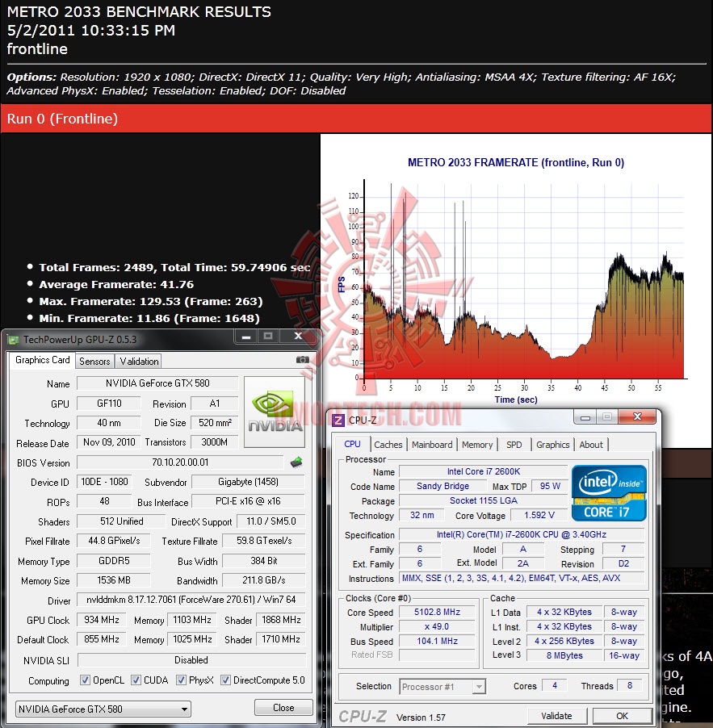Select the CPU tab in CPU-Z
Image resolution: width=713 pixels, height=728 pixels.
tap(352, 444)
